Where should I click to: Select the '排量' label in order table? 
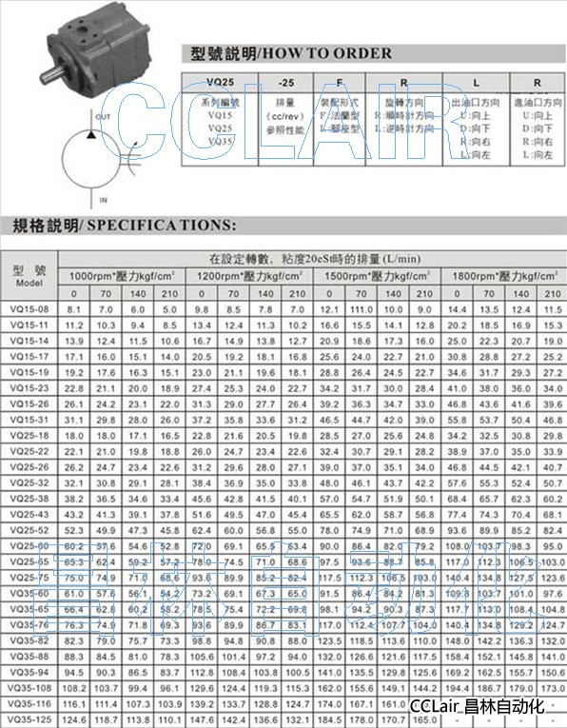click(284, 103)
